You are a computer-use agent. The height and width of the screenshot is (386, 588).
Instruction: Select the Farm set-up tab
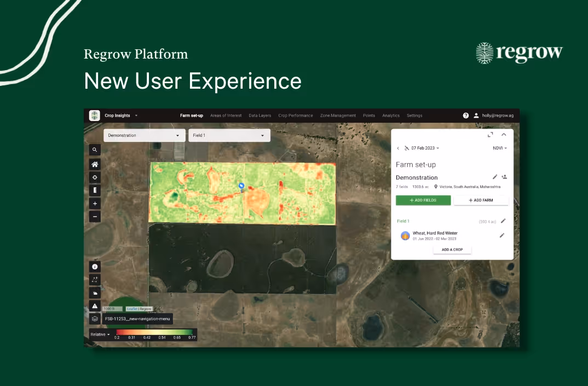pos(191,116)
